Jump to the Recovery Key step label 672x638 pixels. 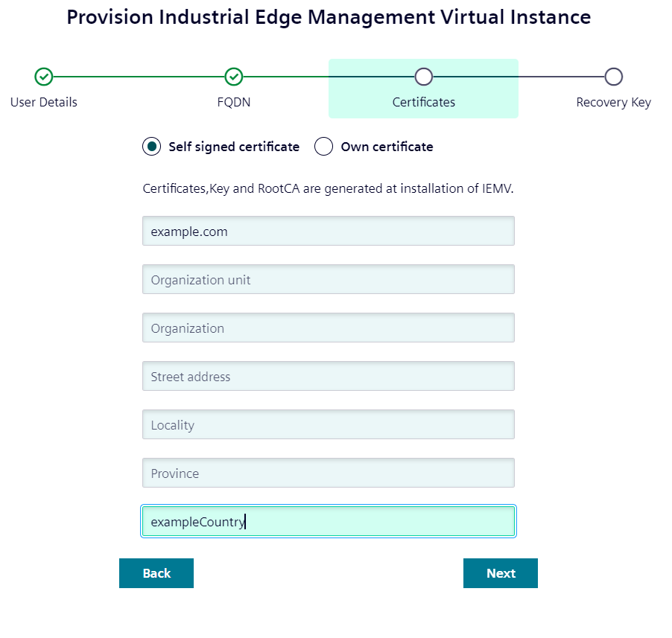613,102
